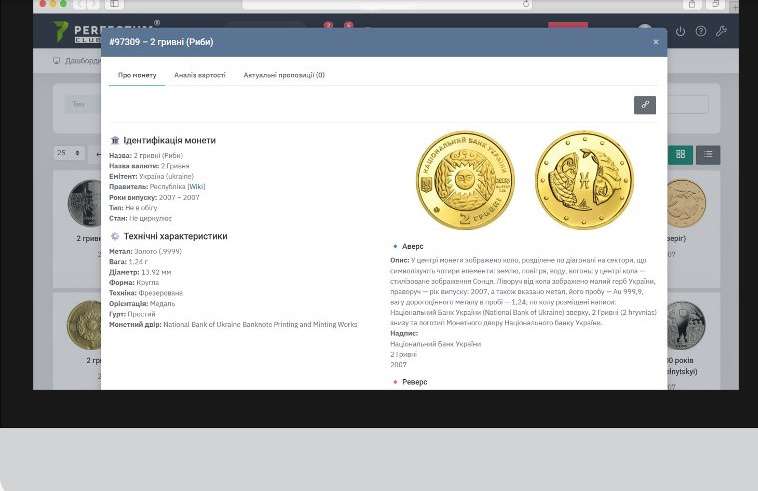Select the Аверс section heading
Viewport: 758px width, 491px height.
[412, 246]
